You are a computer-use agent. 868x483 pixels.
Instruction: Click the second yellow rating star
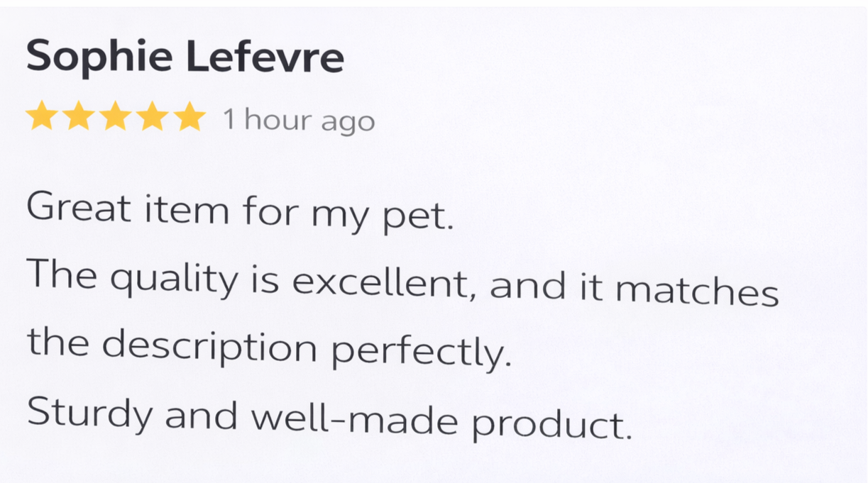[x=79, y=116]
